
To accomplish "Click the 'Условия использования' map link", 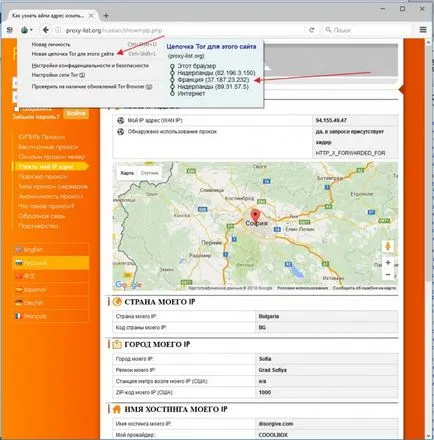I will [302, 288].
